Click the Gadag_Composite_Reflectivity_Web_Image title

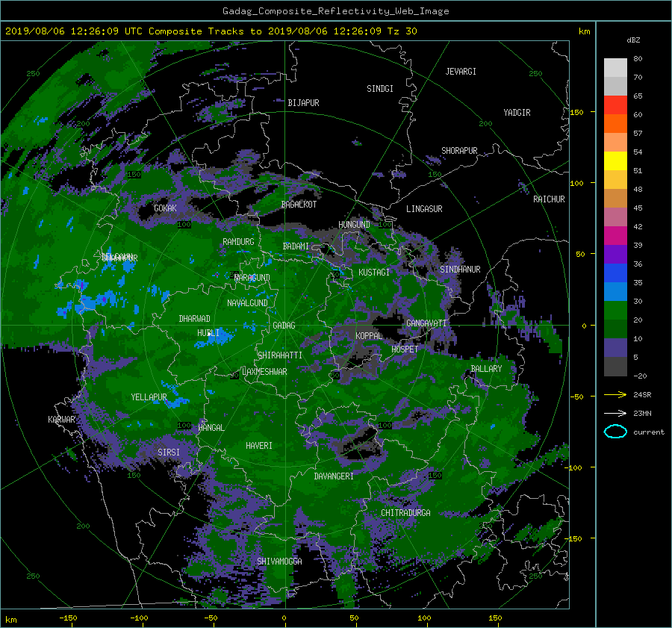[x=335, y=11]
